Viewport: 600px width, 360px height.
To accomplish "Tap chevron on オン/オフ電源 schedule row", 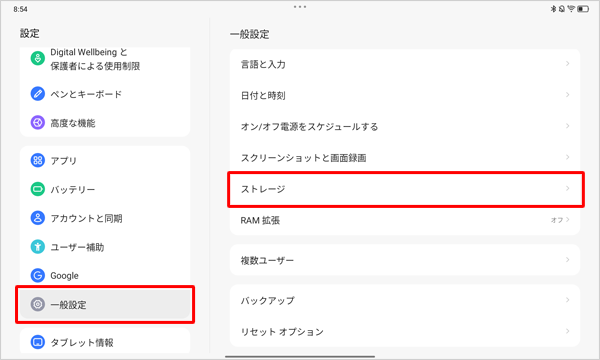I will coord(567,126).
